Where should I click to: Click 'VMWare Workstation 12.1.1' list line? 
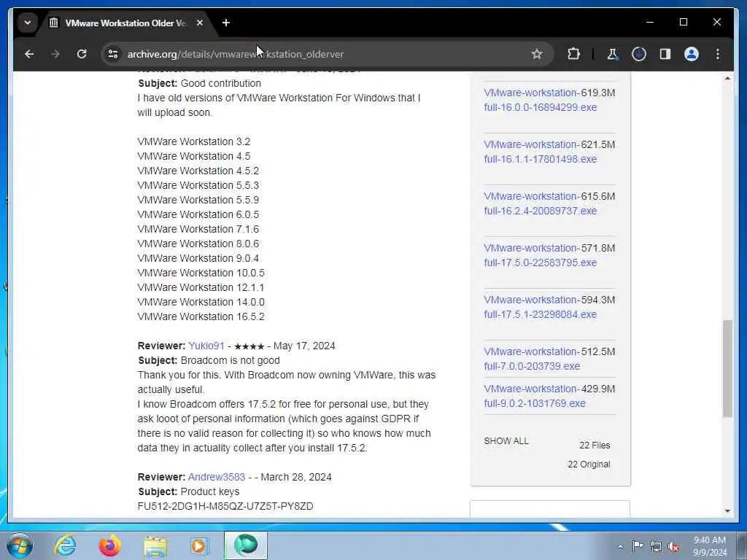tap(201, 287)
